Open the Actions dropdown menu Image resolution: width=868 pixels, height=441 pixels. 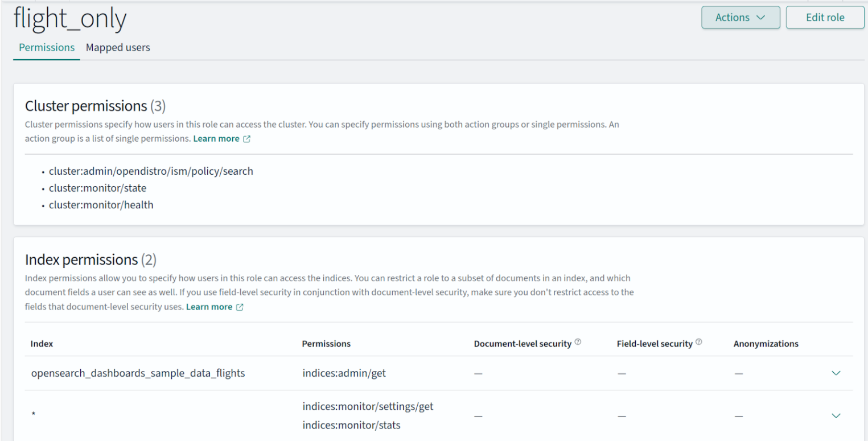(740, 18)
